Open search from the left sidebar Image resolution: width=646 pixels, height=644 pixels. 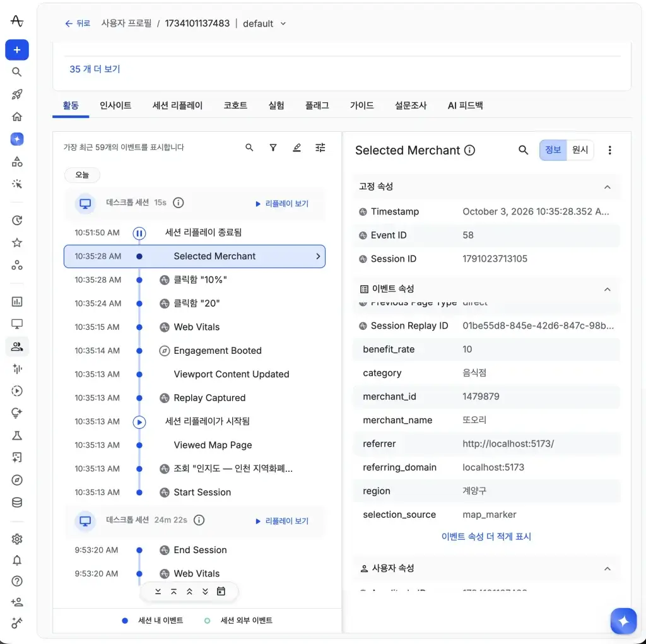tap(17, 72)
